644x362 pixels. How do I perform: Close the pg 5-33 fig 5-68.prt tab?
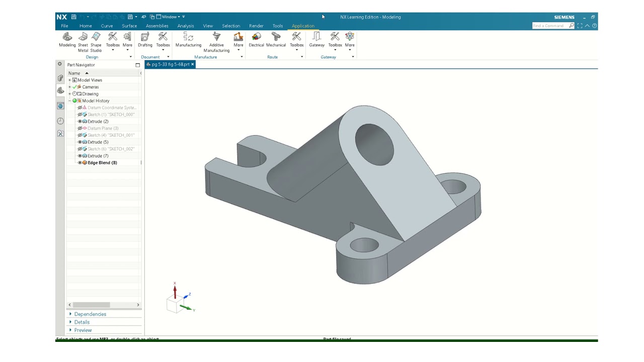click(192, 64)
